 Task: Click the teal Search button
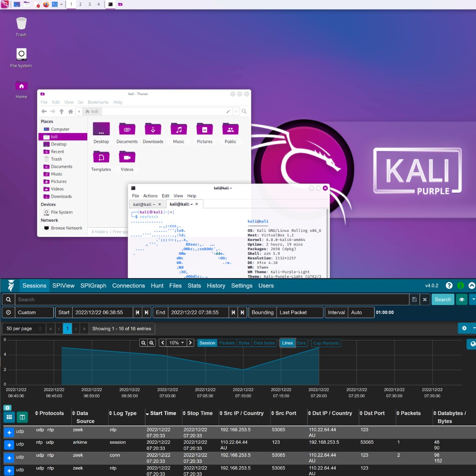[443, 300]
